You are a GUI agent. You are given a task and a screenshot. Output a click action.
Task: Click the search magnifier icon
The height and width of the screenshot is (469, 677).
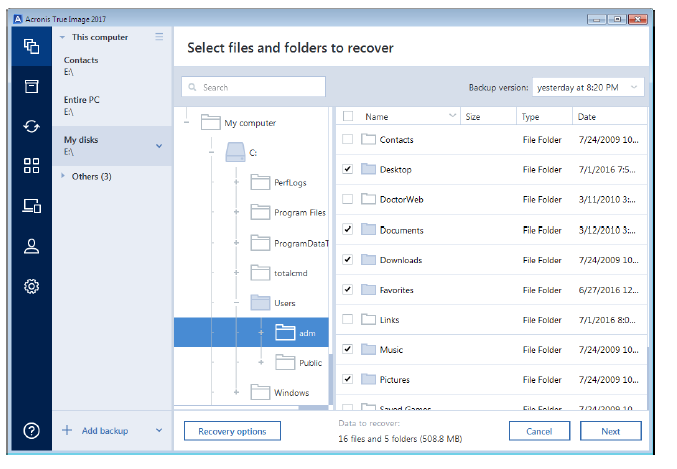pyautogui.click(x=193, y=87)
